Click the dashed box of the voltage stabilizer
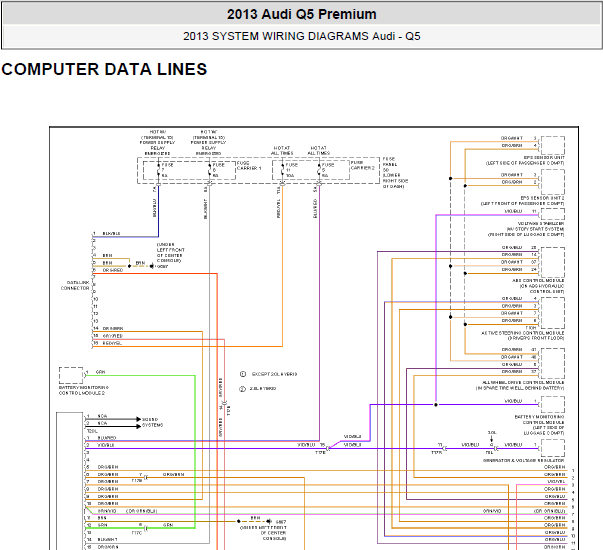Viewport: 603px width, 550px height. pos(553,214)
